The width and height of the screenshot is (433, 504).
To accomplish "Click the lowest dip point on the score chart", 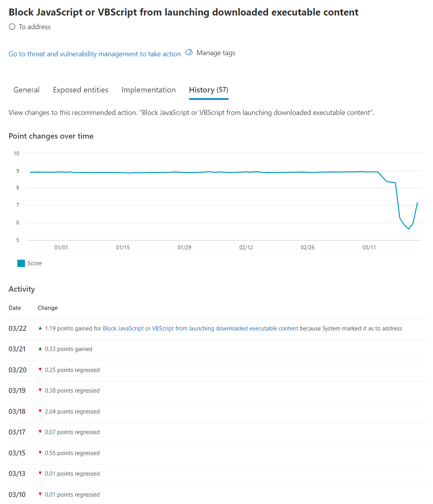I will [409, 229].
